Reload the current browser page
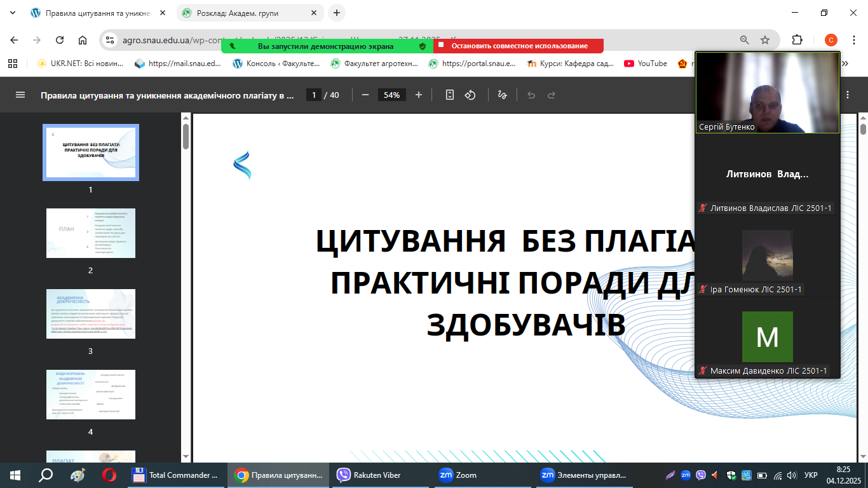Viewport: 868px width, 488px height. click(x=60, y=40)
